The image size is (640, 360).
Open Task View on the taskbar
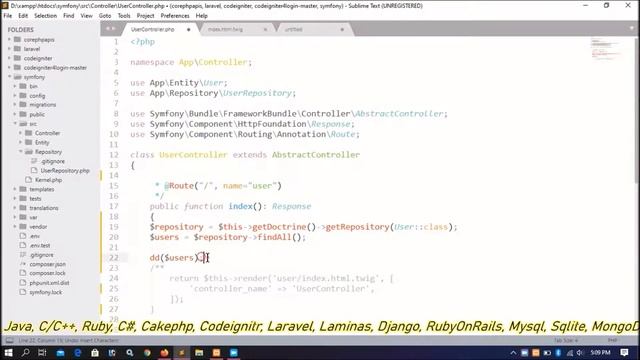click(42, 353)
